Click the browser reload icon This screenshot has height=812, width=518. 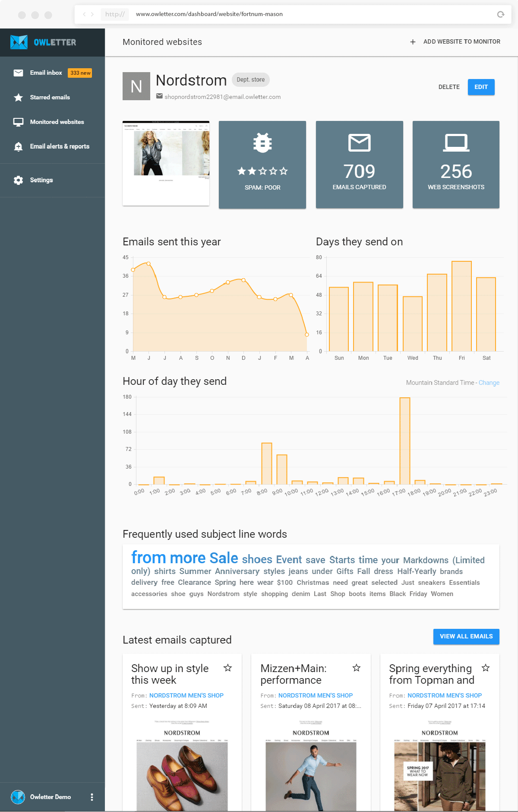coord(501,14)
